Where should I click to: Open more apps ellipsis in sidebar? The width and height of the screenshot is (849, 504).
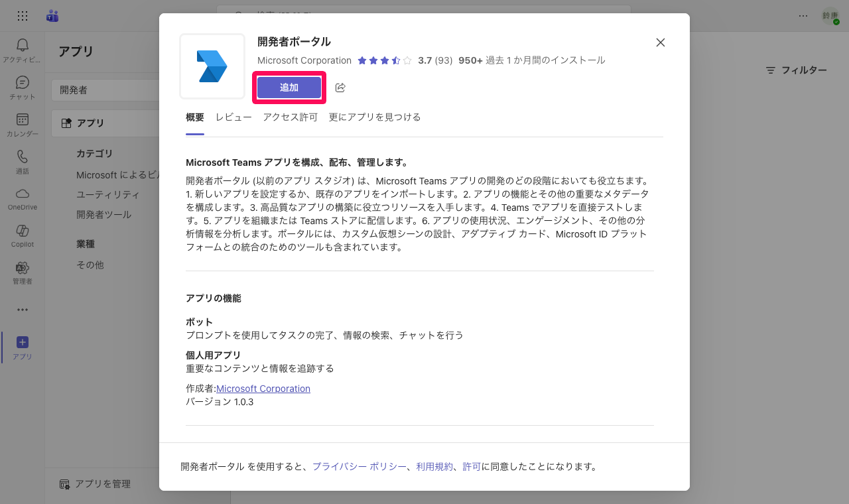tap(22, 310)
